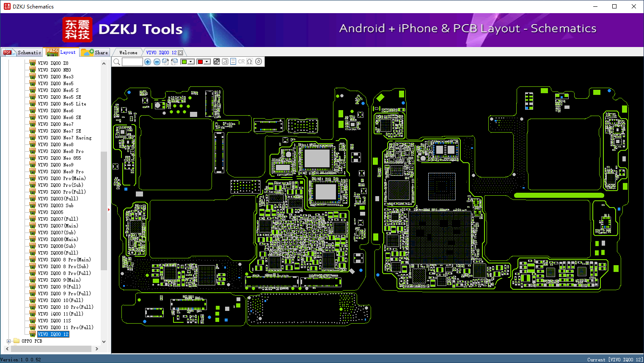Click the tree vertical scrollbar thumb
Viewport: 644px width, 363px height.
104,211
